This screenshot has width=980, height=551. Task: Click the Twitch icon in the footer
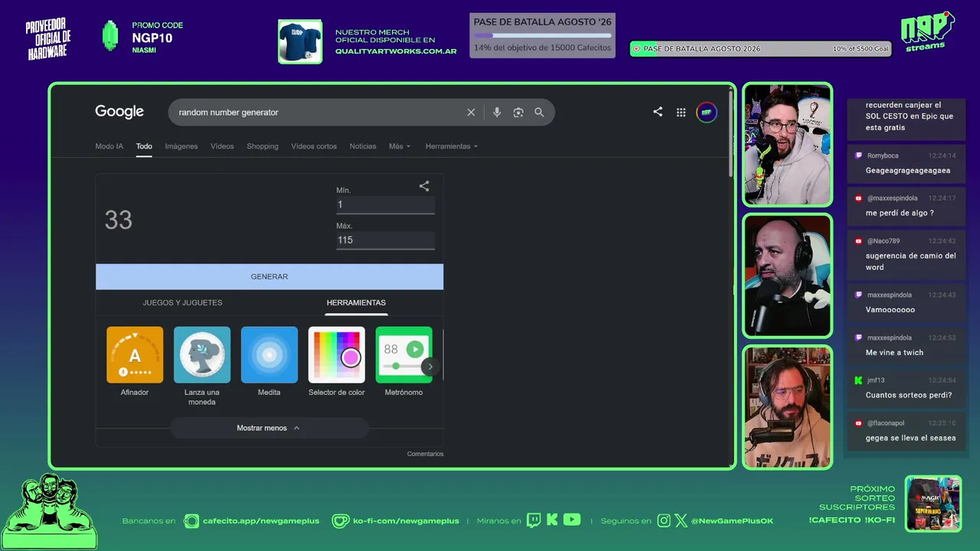pyautogui.click(x=534, y=520)
